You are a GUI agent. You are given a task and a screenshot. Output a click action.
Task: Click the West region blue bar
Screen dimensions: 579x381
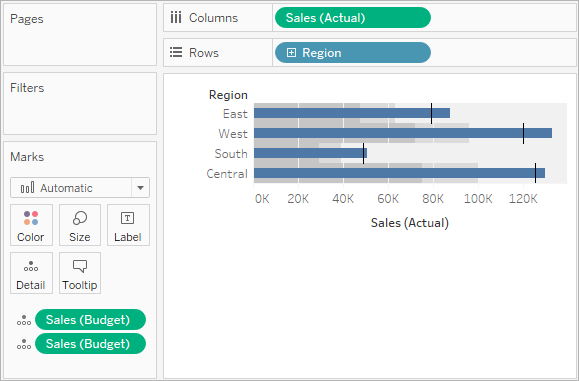pos(403,133)
